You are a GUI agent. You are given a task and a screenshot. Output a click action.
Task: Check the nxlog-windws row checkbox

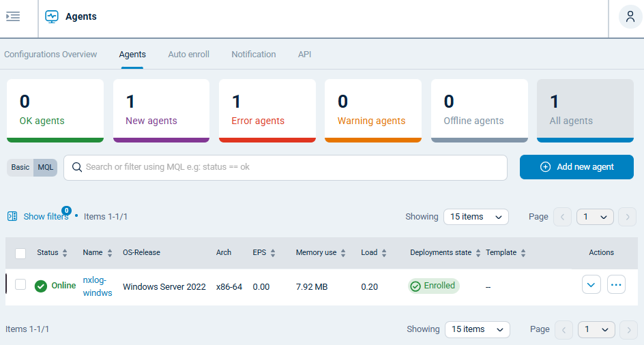(x=20, y=285)
